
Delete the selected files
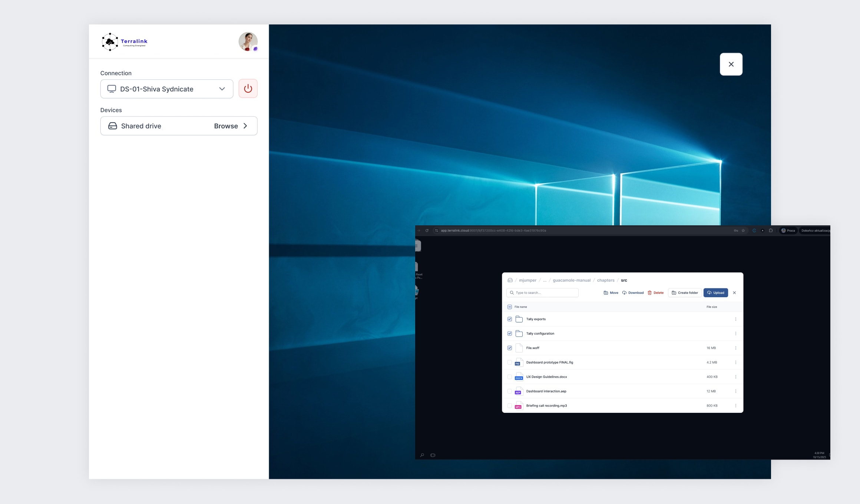[x=655, y=293]
